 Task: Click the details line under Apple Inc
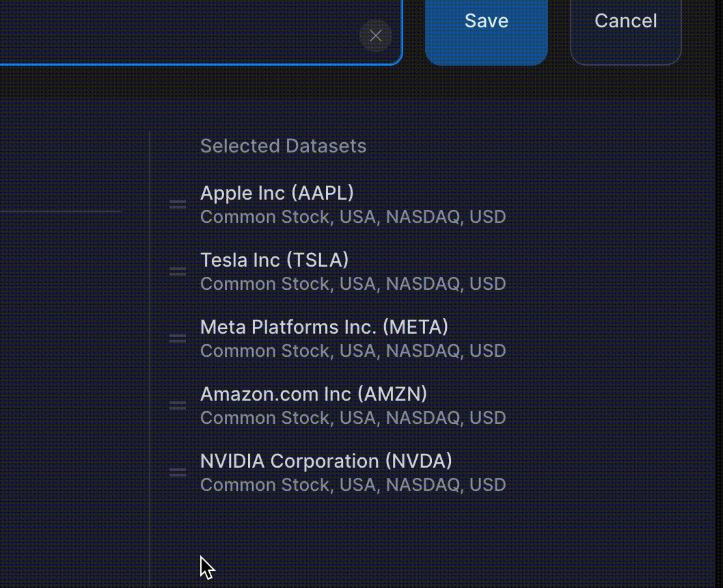pos(353,217)
